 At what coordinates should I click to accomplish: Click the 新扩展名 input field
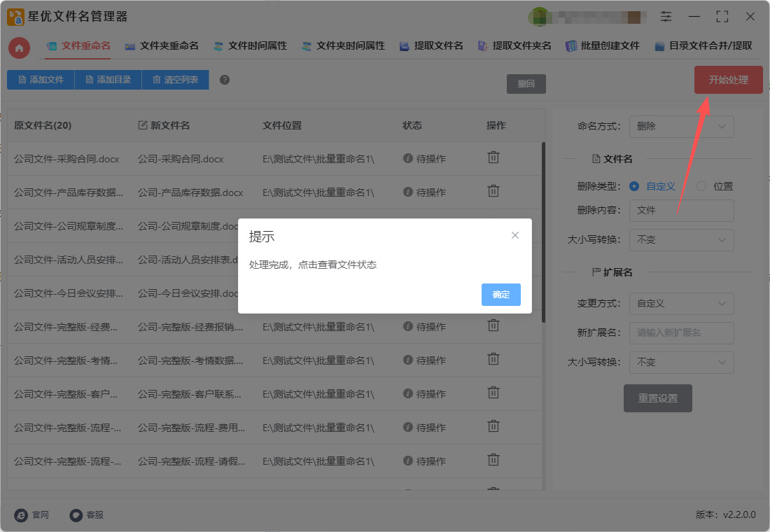[681, 333]
